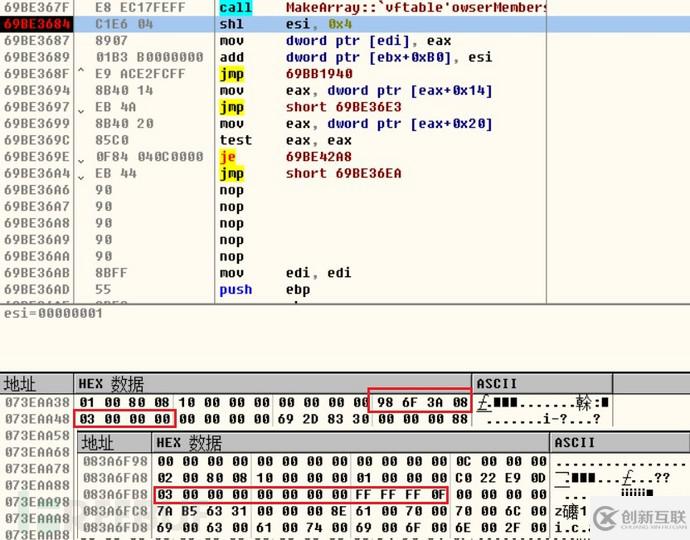
Task: Click the test mnemonic
Action: tap(236, 140)
